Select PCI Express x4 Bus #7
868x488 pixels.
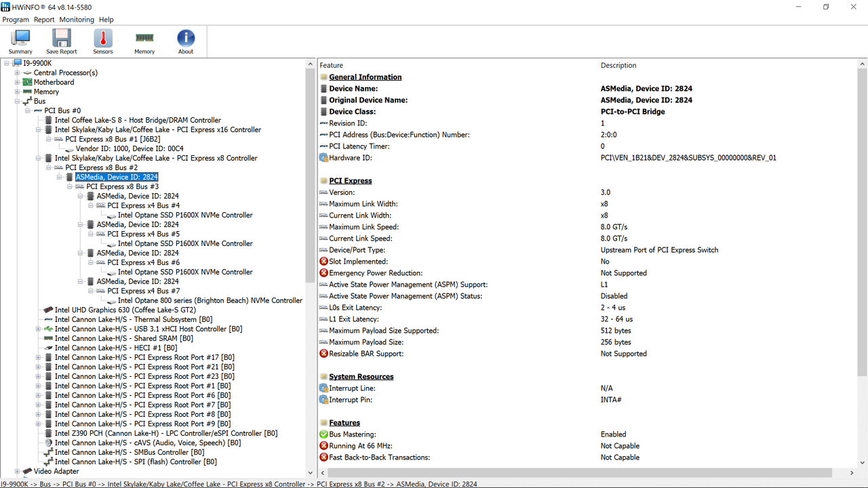143,291
